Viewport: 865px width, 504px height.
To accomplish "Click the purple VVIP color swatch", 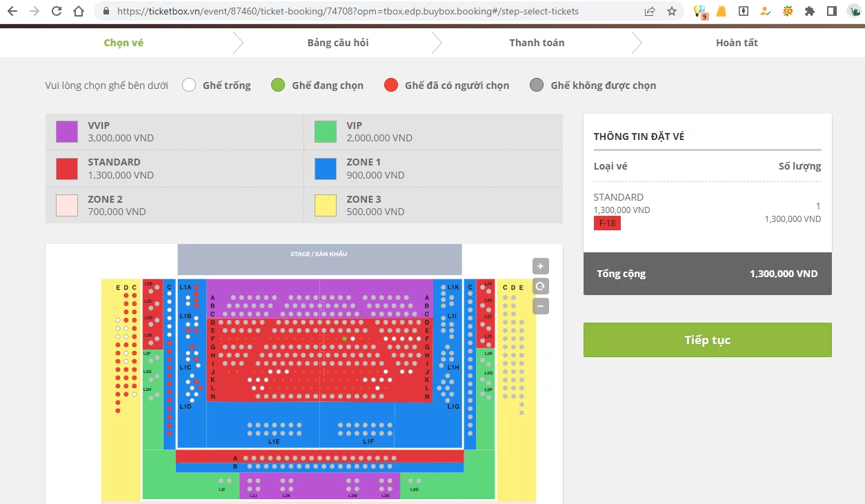I will point(67,132).
